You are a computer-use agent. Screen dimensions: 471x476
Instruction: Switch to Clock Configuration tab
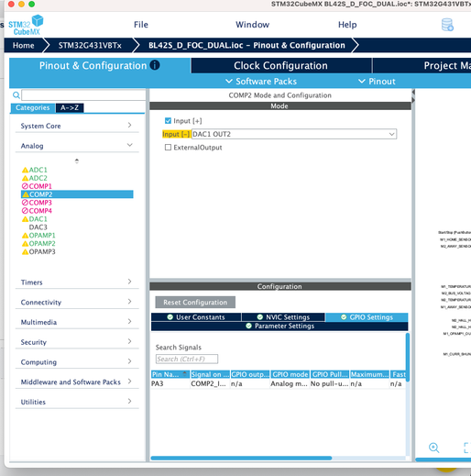pos(280,65)
